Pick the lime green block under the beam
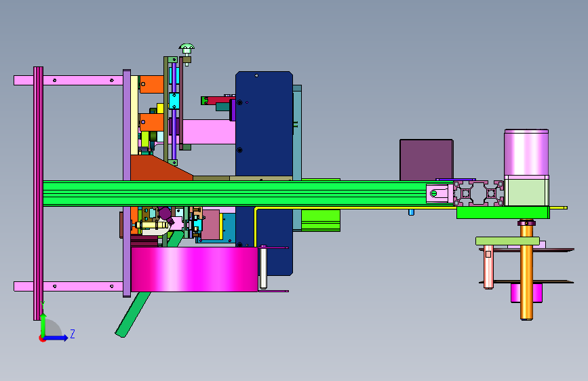This screenshot has height=381, width=588. pos(321,220)
